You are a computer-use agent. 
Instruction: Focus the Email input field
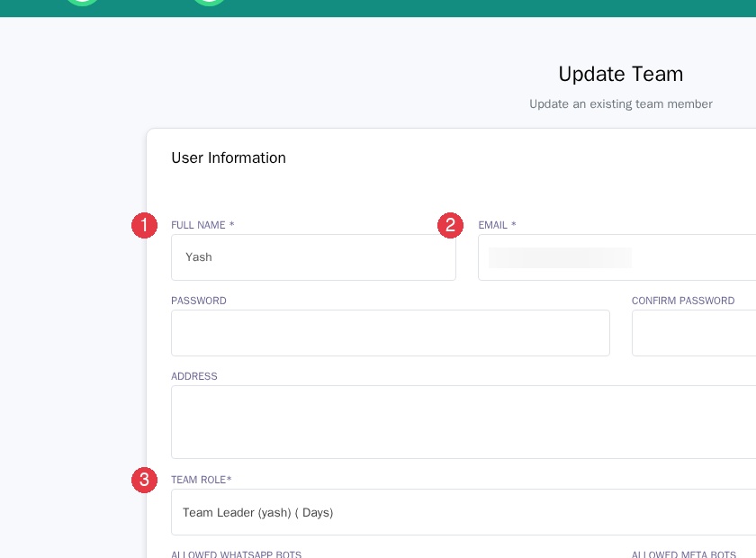tap(616, 257)
